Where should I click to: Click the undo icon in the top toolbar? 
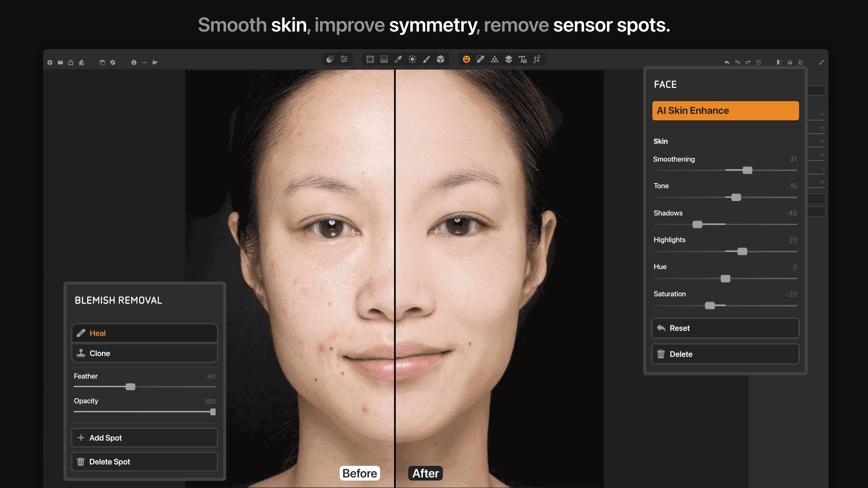[x=737, y=61]
